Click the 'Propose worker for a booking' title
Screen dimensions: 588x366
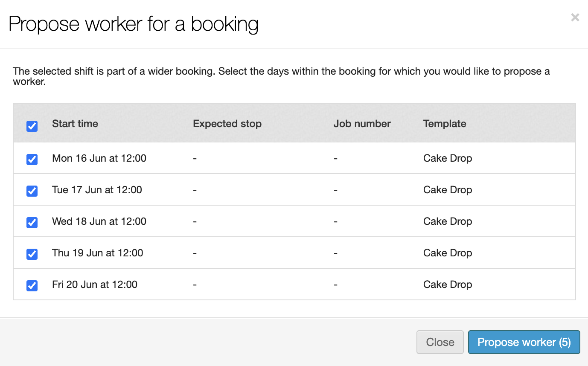tap(133, 24)
